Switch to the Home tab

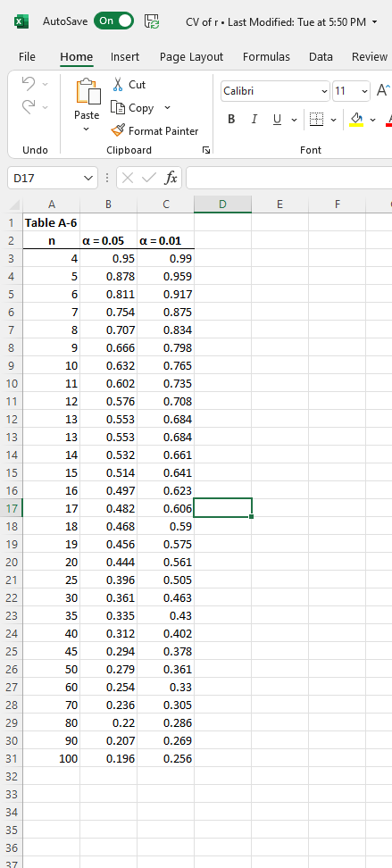click(x=77, y=56)
